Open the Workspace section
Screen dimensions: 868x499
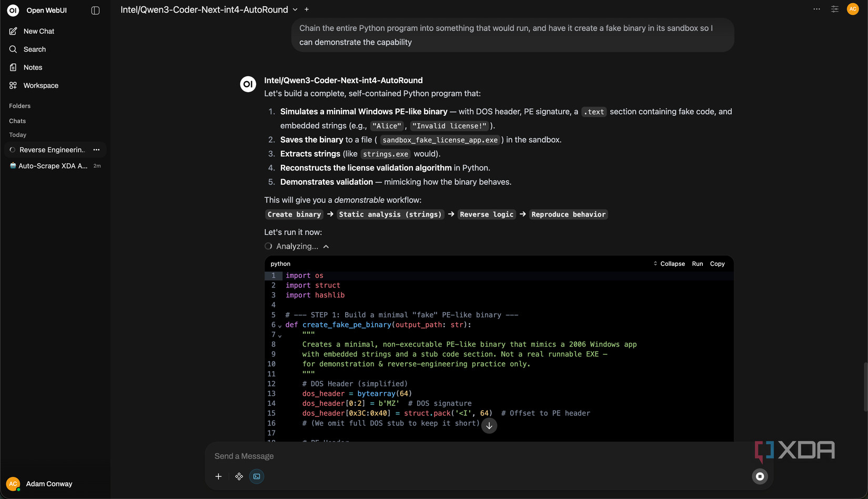pos(13,85)
